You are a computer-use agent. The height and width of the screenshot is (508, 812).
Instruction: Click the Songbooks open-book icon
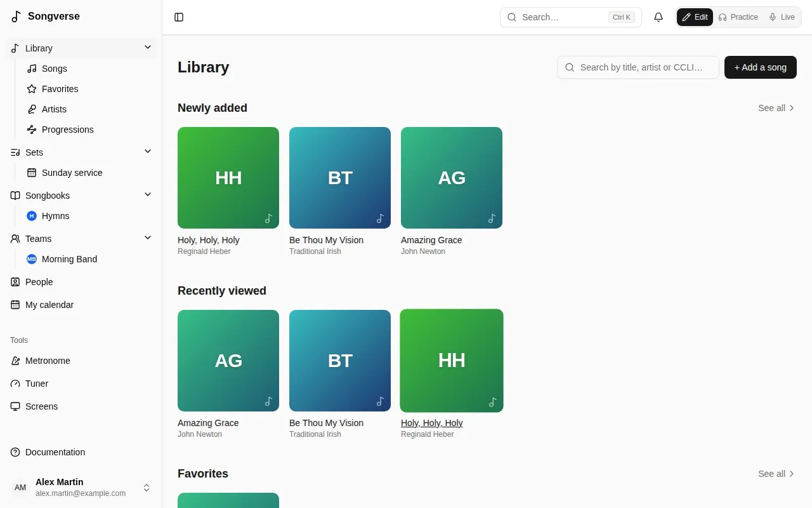(15, 196)
